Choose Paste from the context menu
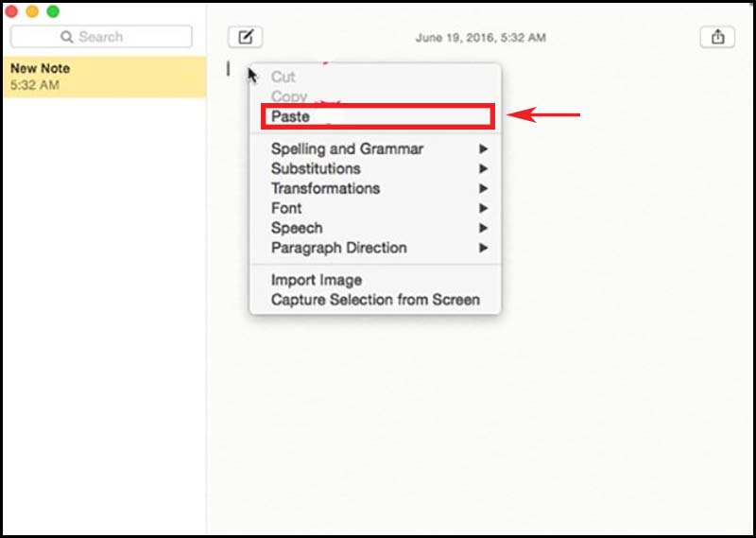This screenshot has width=756, height=538. click(290, 117)
